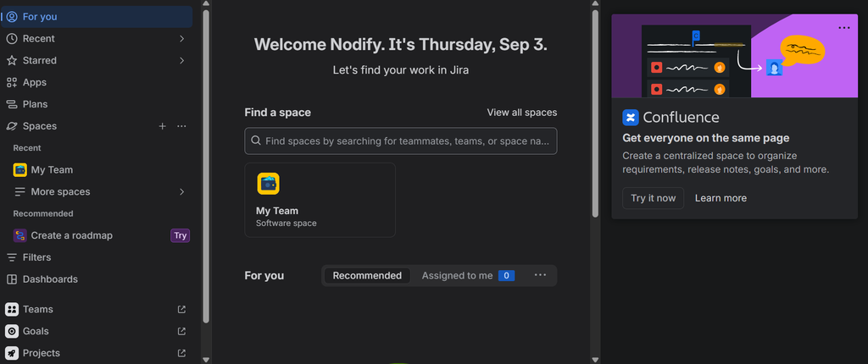Open the ellipsis menu beside Assigned to me

tap(540, 275)
